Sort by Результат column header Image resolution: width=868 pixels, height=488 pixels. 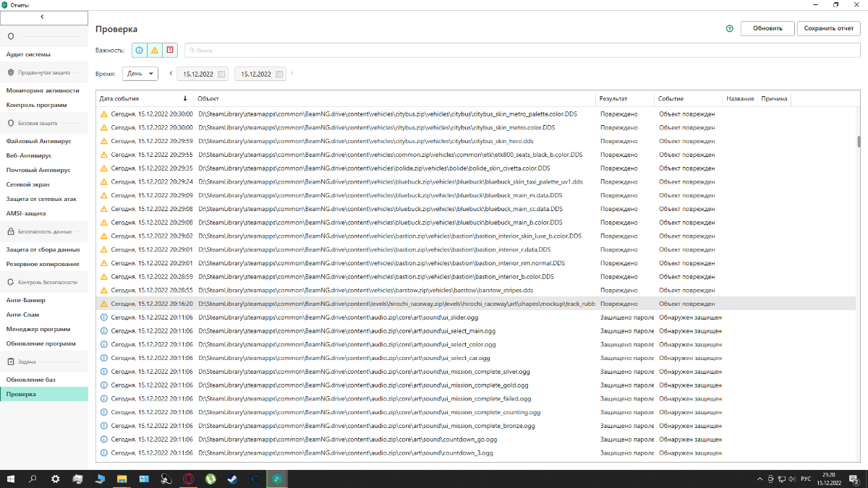[625, 98]
